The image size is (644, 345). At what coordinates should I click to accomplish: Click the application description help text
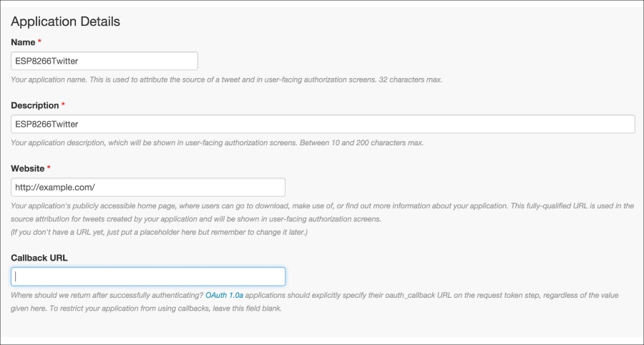tap(217, 143)
